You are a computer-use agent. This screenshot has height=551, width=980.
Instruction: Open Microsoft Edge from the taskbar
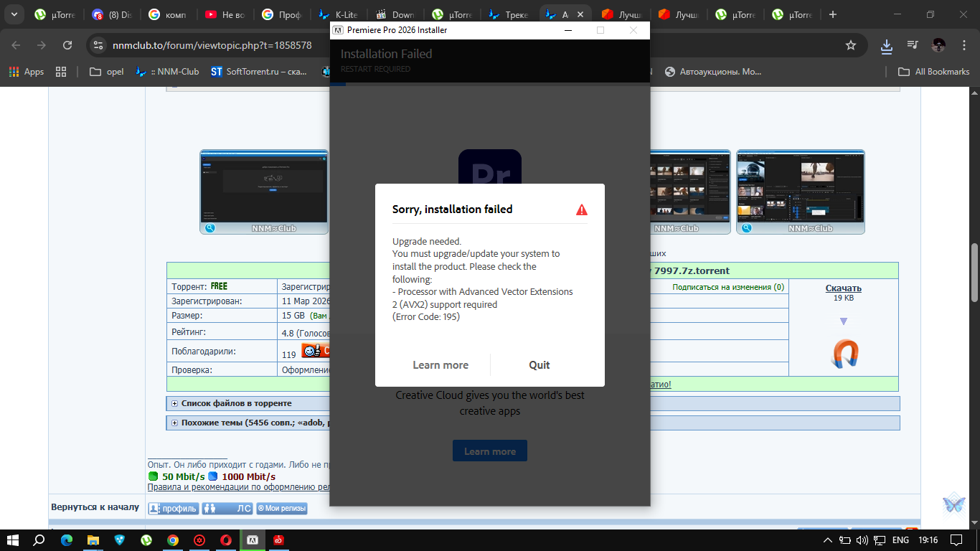click(x=67, y=540)
